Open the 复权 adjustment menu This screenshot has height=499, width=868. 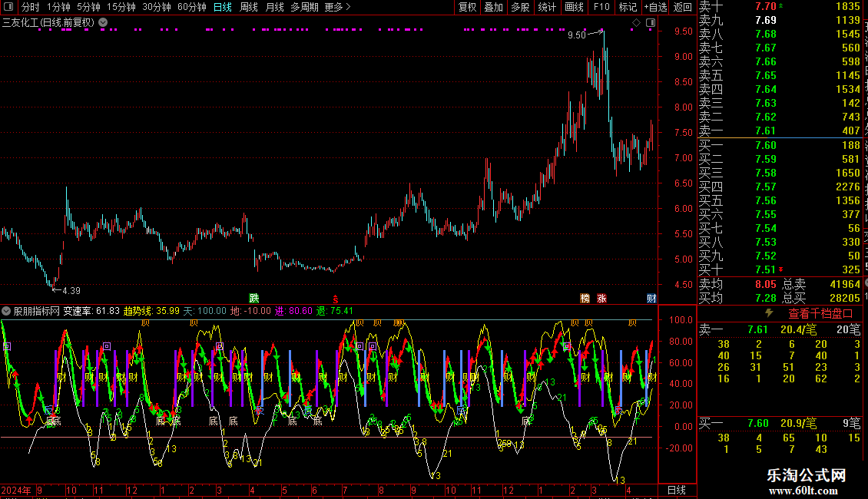pos(467,7)
